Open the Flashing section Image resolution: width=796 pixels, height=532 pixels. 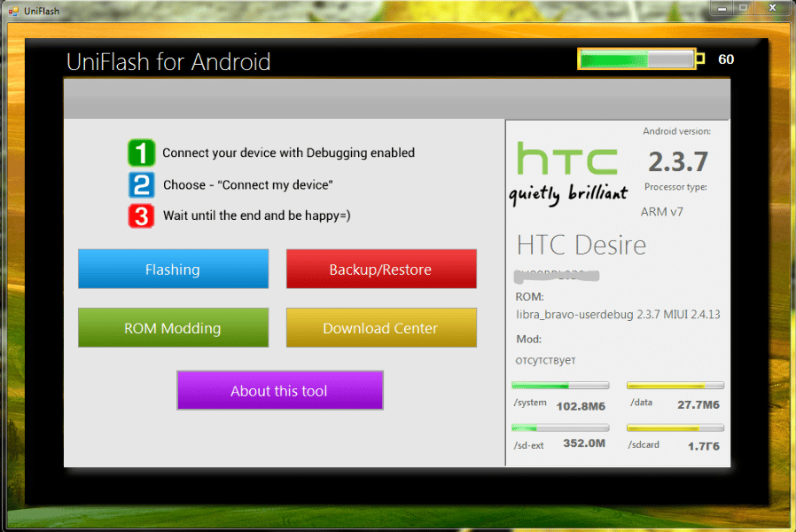(x=173, y=269)
